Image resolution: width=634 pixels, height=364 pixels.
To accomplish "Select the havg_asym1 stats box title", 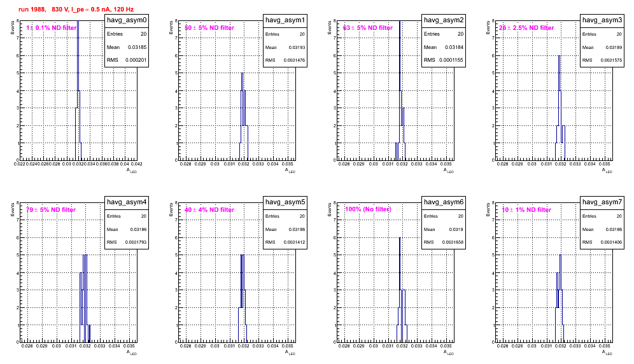I will (285, 20).
